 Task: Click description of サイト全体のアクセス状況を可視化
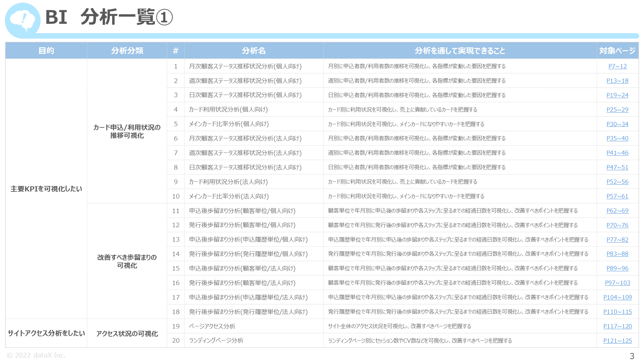399,326
